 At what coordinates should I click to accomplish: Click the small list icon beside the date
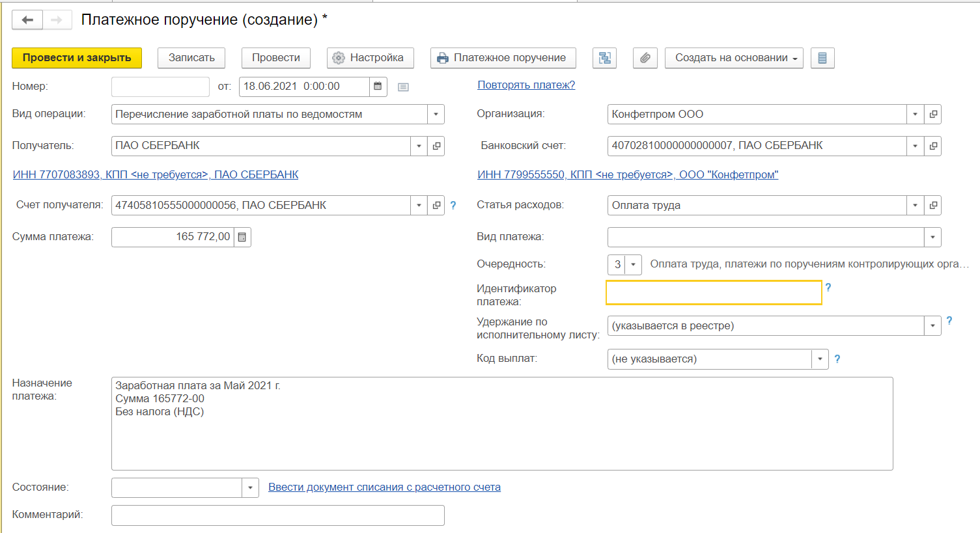(403, 87)
